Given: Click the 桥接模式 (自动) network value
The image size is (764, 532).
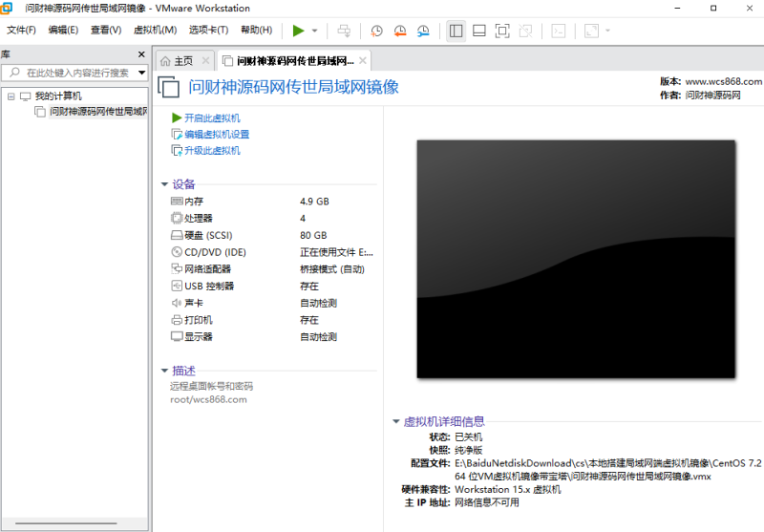Looking at the screenshot, I should 332,269.
